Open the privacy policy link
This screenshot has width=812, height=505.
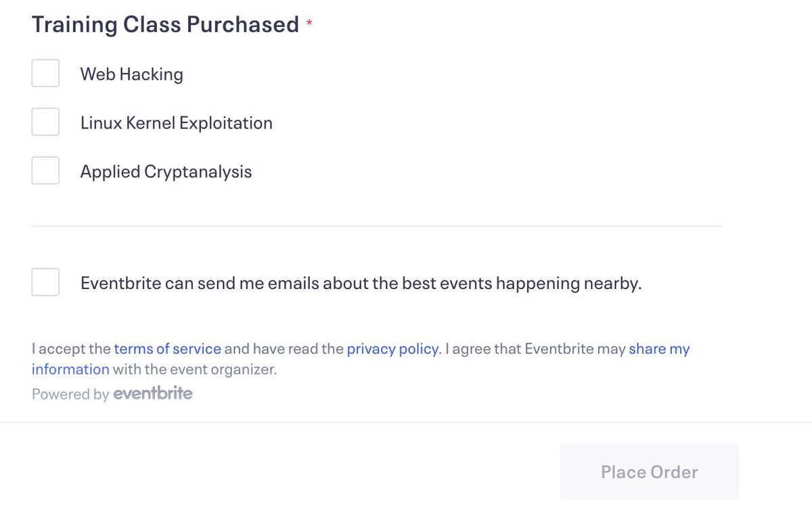tap(392, 349)
